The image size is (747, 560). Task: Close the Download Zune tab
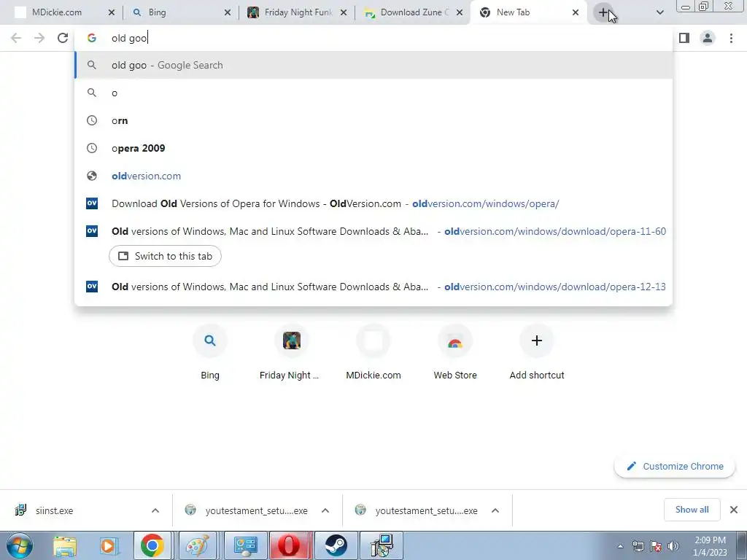(x=460, y=13)
